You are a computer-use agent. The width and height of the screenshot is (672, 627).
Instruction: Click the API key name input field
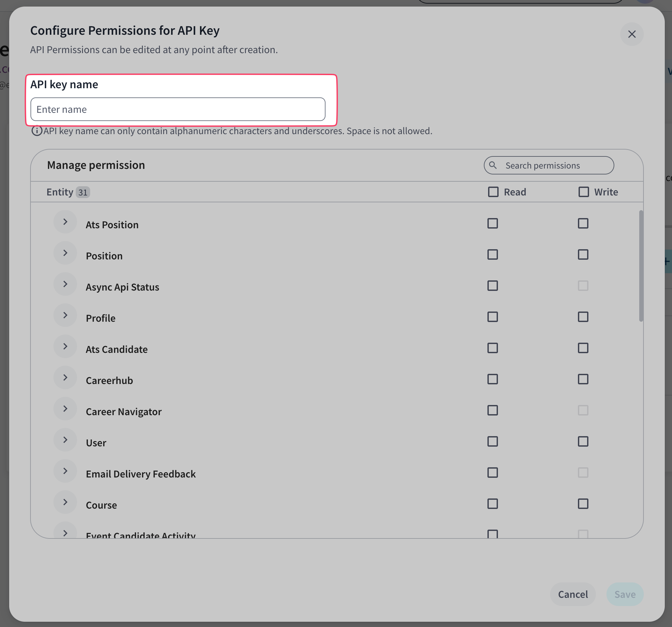pos(178,109)
